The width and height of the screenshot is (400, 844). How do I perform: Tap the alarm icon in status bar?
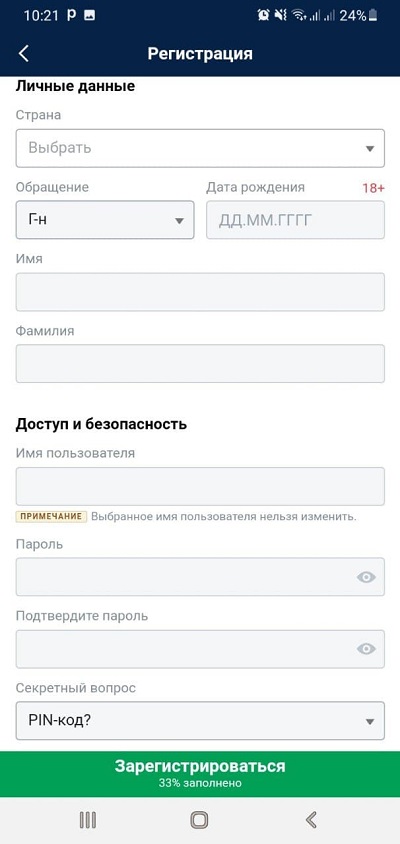point(263,16)
